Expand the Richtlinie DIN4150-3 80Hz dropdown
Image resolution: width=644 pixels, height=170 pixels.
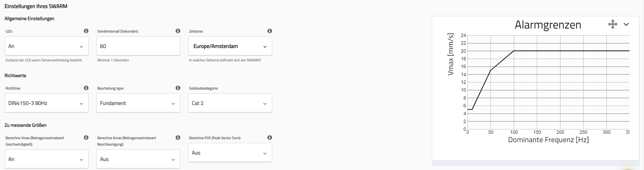click(x=47, y=103)
